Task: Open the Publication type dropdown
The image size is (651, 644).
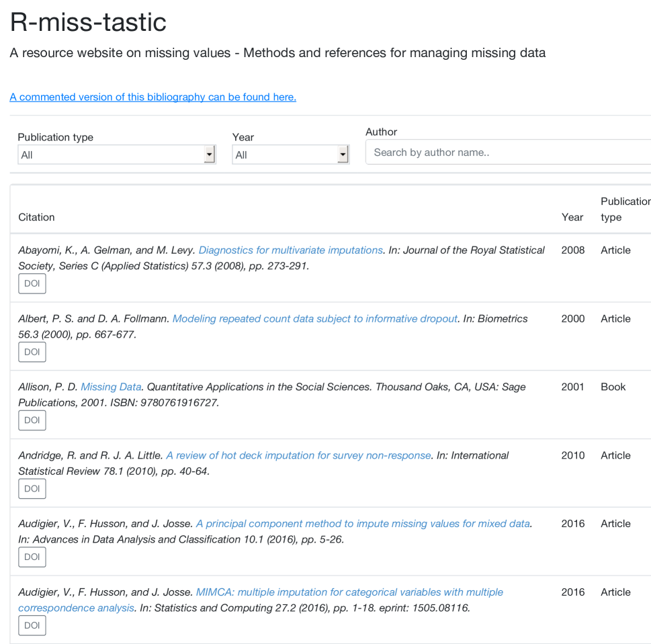Action: (116, 155)
